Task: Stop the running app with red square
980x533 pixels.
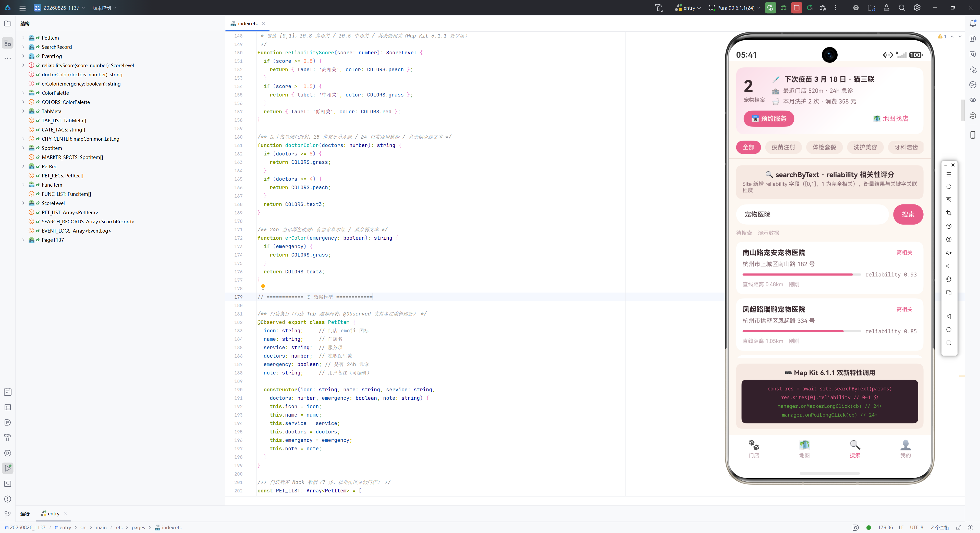Action: (796, 8)
